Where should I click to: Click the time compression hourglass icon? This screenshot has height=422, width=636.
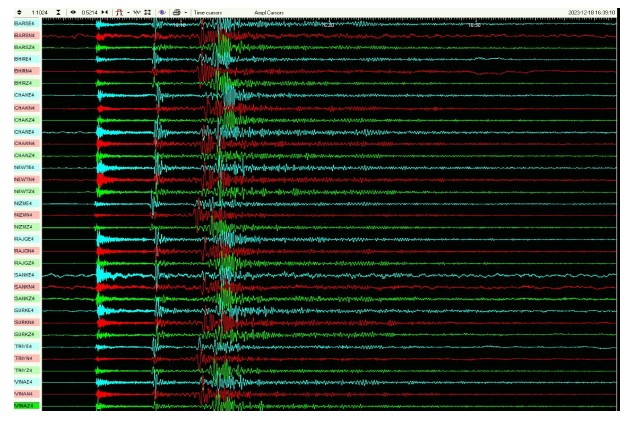[x=59, y=12]
